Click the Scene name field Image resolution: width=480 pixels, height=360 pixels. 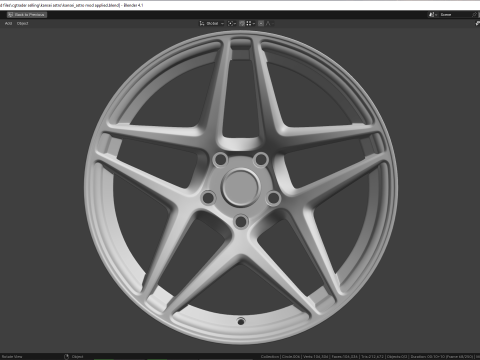(455, 15)
